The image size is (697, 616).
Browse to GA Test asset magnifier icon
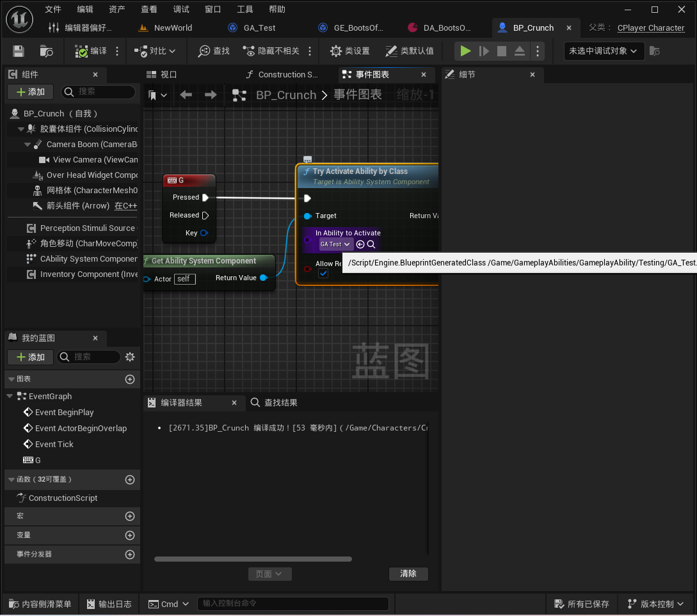[x=371, y=245]
